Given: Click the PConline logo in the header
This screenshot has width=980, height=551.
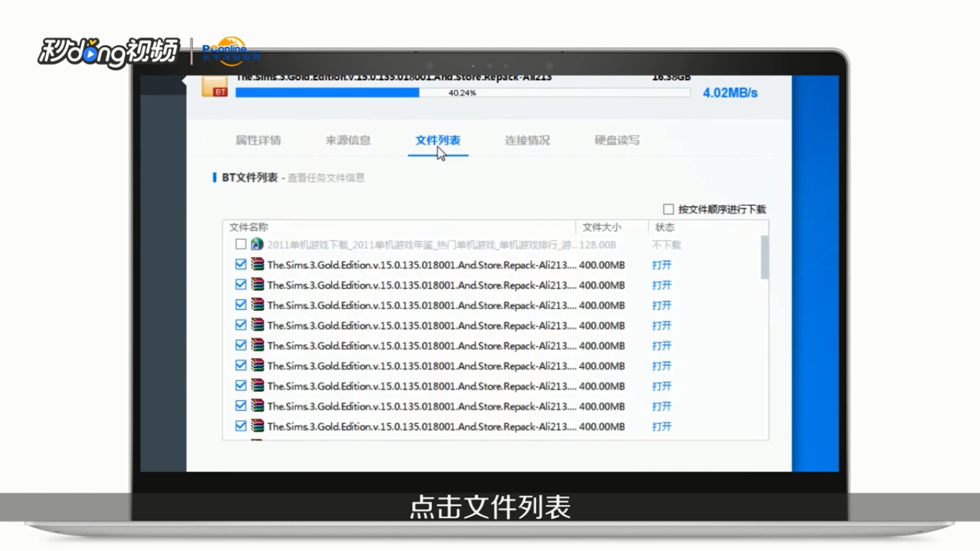Looking at the screenshot, I should [x=230, y=49].
